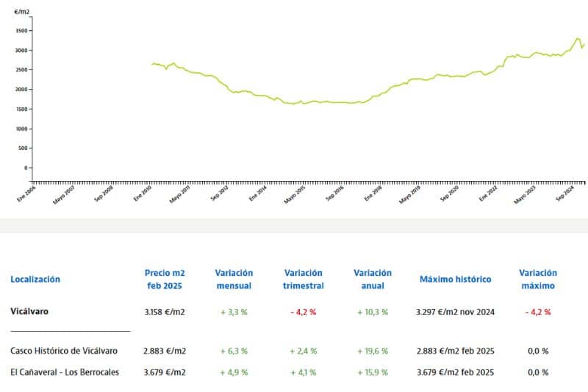Click the + 19,6 % annual variation value
The width and height of the screenshot is (588, 392).
[x=373, y=351]
